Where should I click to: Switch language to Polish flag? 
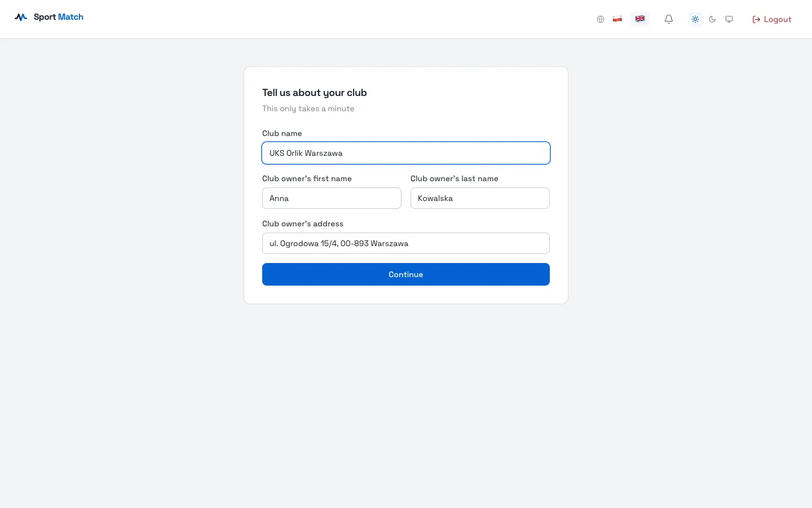[617, 19]
